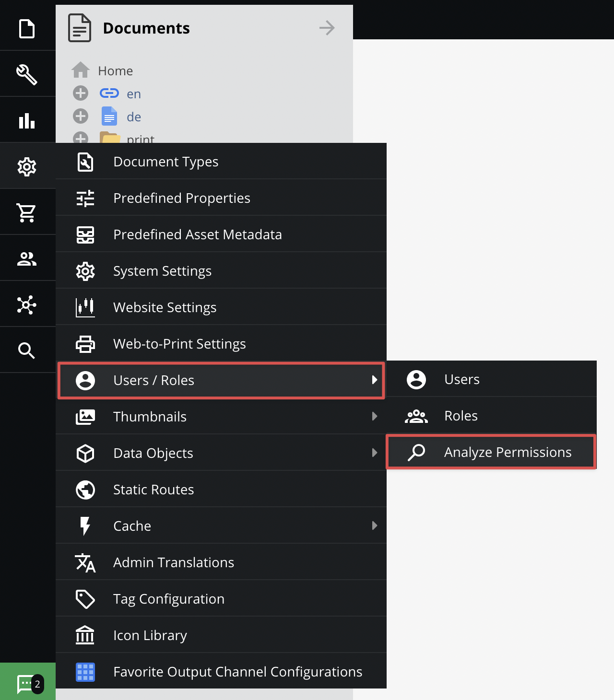Click the gear Settings sidebar icon
Image resolution: width=614 pixels, height=700 pixels.
[27, 167]
